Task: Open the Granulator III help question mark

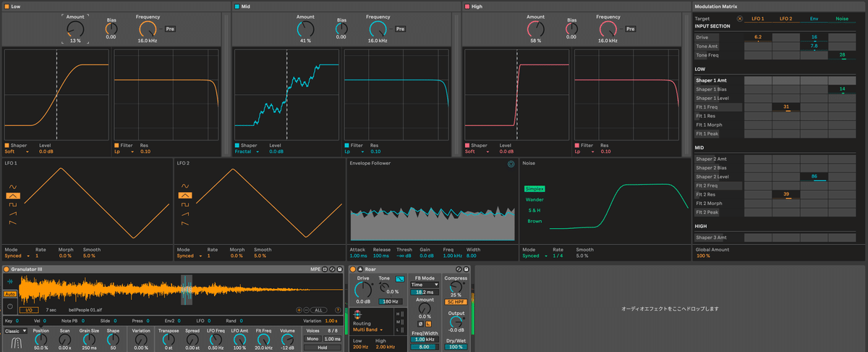Action: point(338,310)
